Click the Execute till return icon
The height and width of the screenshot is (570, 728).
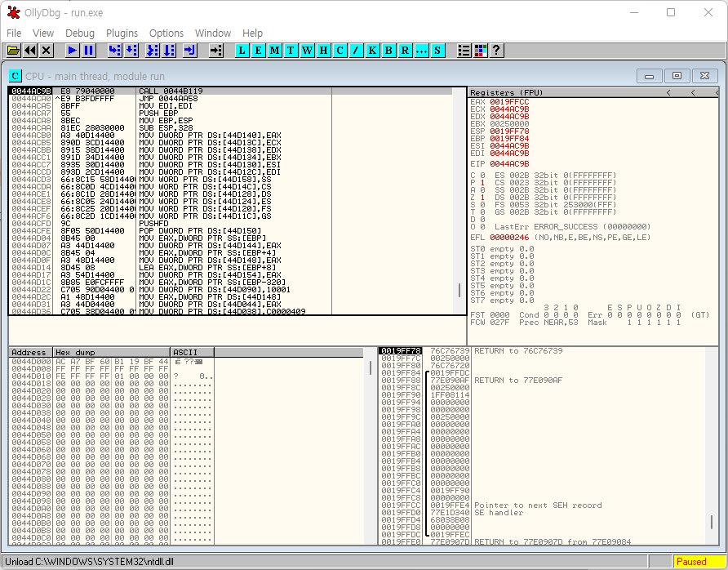click(190, 50)
